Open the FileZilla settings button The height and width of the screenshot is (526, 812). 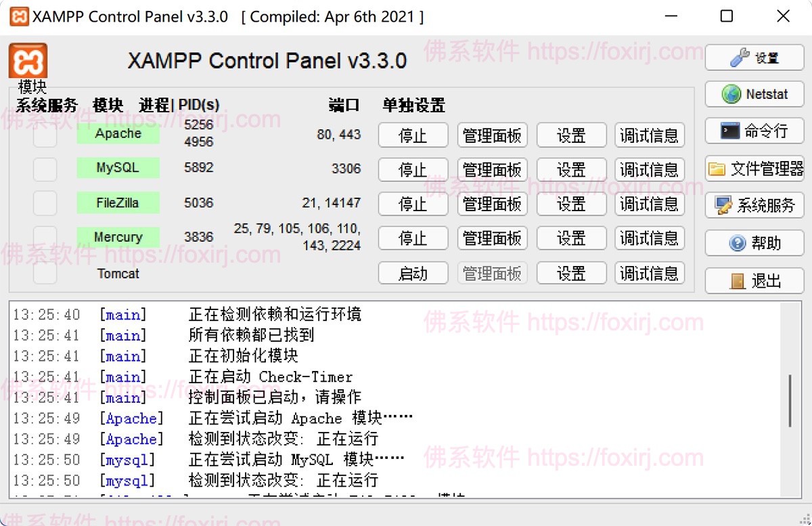(x=570, y=204)
